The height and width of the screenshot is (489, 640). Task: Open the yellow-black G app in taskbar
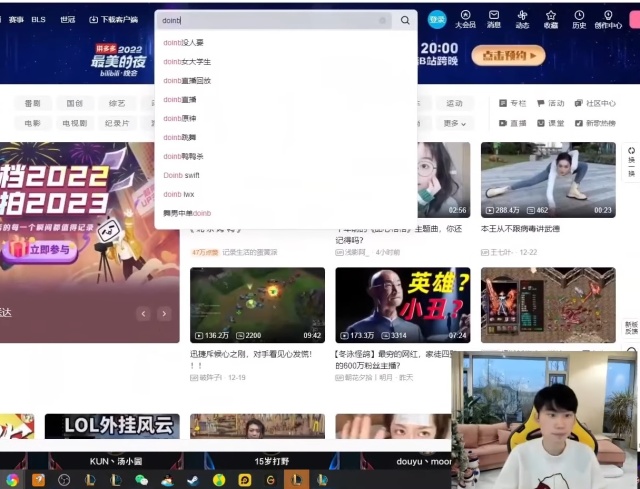tap(270, 480)
